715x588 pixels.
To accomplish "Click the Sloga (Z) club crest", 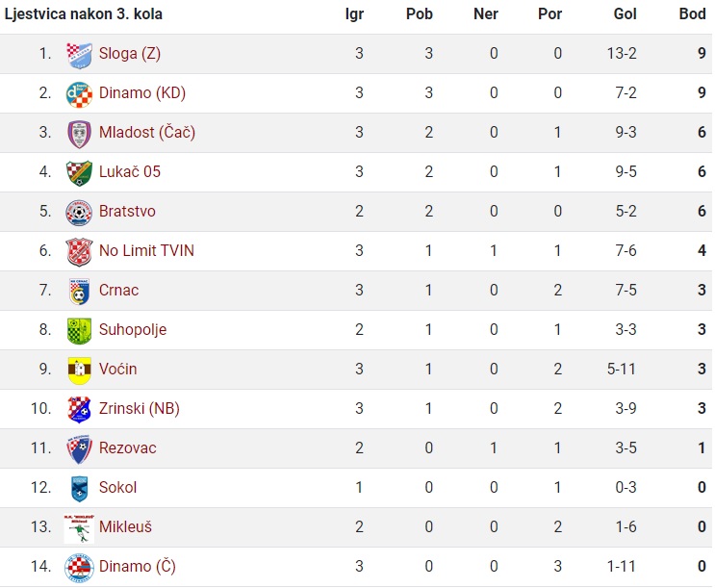I will point(79,55).
